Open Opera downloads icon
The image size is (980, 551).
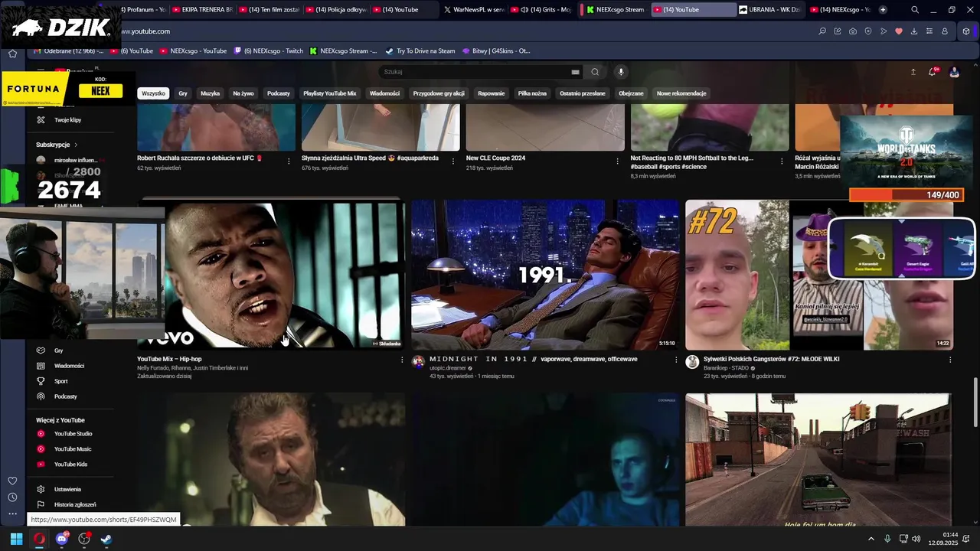(914, 31)
